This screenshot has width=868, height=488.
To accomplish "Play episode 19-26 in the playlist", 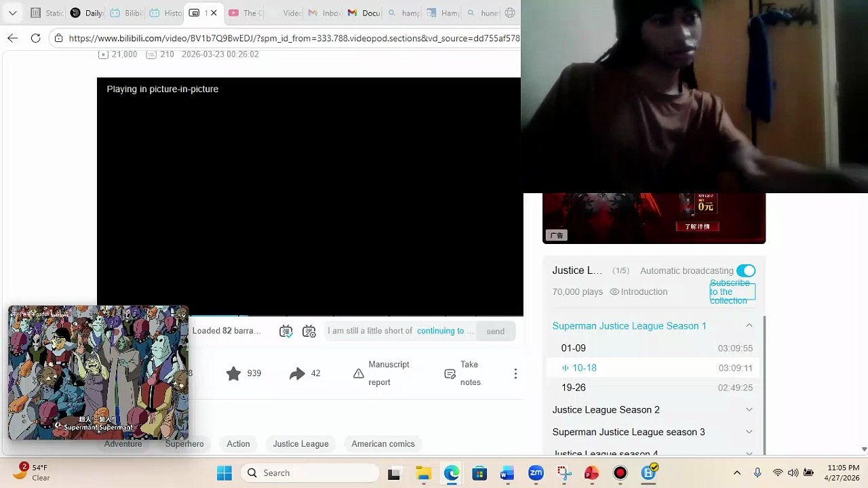I will click(653, 388).
